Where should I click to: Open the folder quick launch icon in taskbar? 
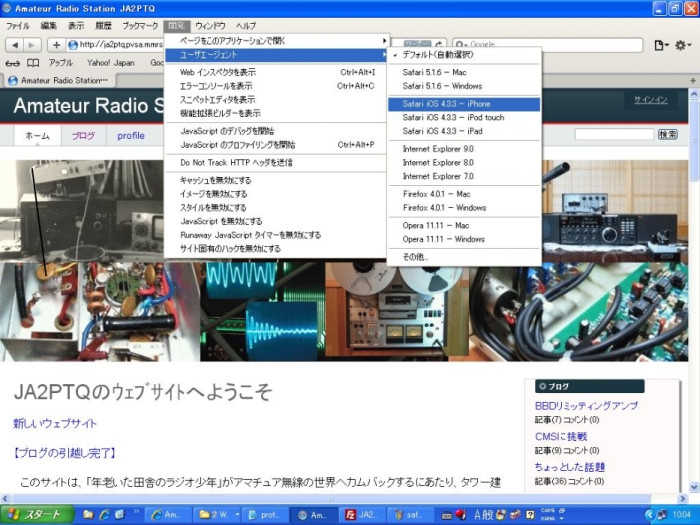click(x=88, y=515)
